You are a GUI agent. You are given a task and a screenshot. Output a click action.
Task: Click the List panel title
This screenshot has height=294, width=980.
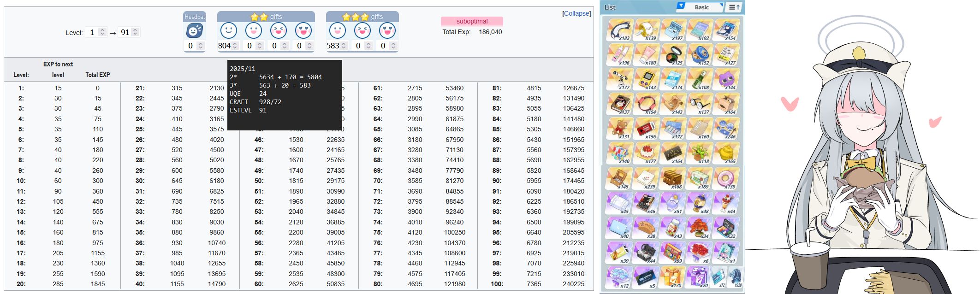pyautogui.click(x=610, y=7)
